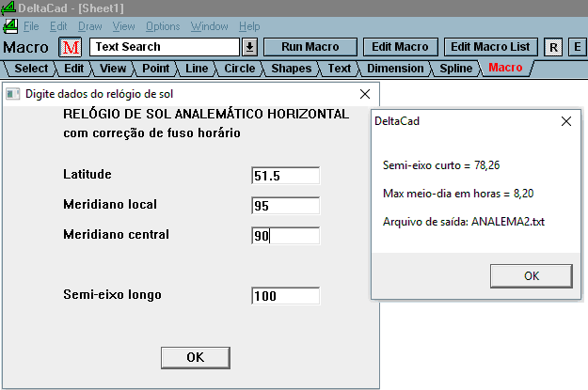Screen dimensions: 588x390
Task: Click the sundial dialog title bar icon
Action: (13, 94)
